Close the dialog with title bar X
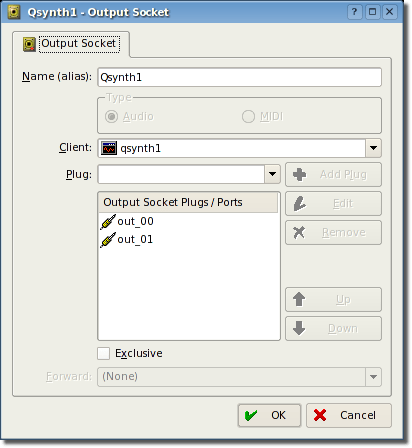The image size is (412, 448). click(x=389, y=12)
